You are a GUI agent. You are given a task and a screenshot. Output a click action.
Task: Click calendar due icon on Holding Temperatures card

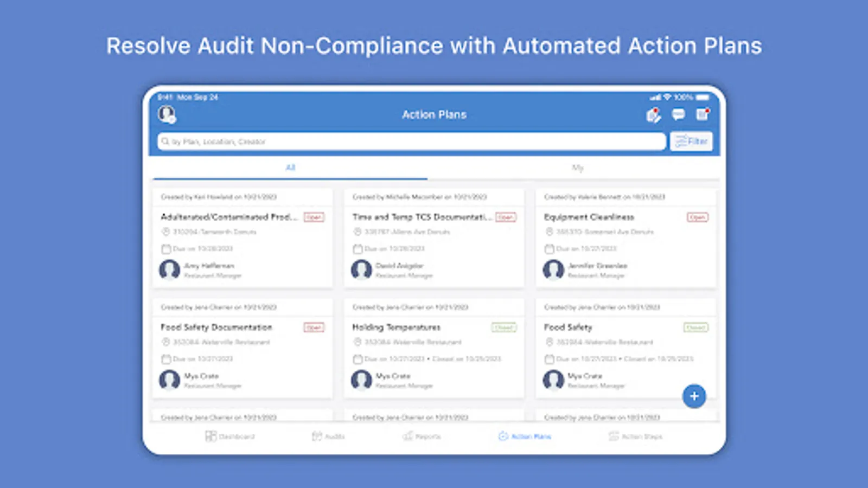(358, 359)
